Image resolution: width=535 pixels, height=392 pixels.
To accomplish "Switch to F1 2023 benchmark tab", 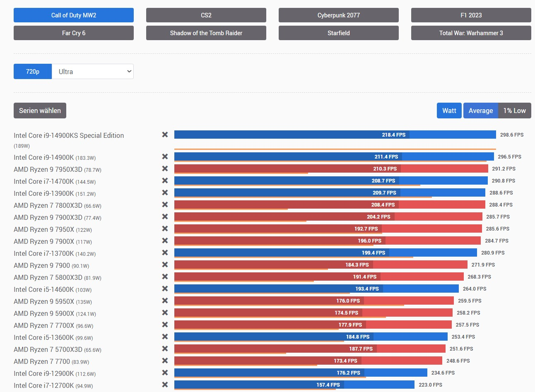I will click(471, 15).
